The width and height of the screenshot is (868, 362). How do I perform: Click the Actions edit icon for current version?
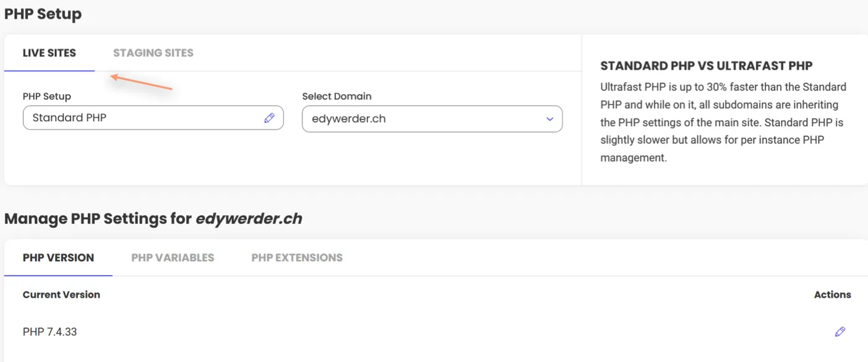click(840, 332)
